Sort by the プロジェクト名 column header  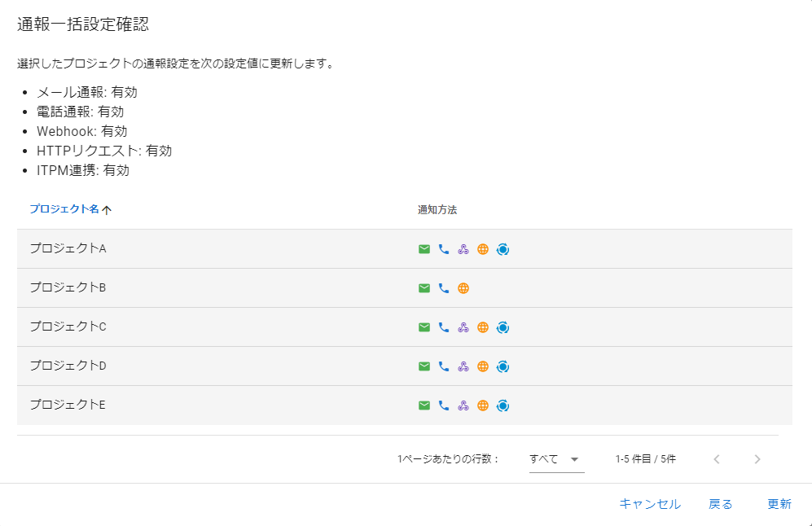64,209
